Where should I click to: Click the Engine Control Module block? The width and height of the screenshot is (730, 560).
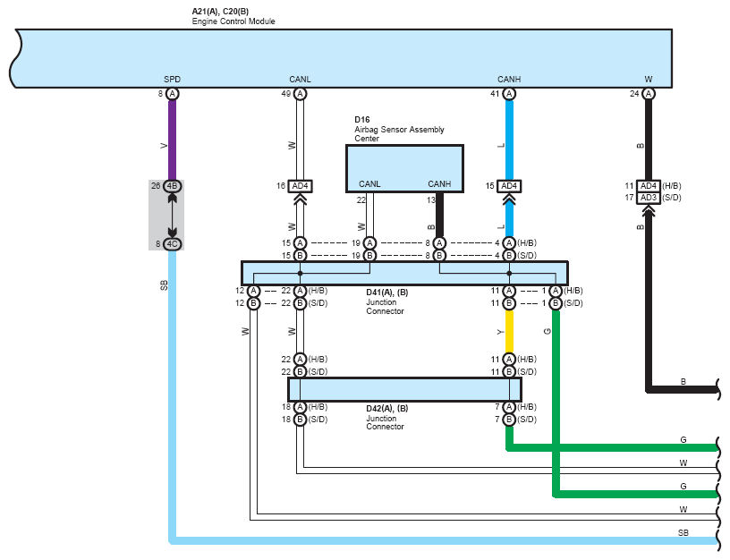341,58
